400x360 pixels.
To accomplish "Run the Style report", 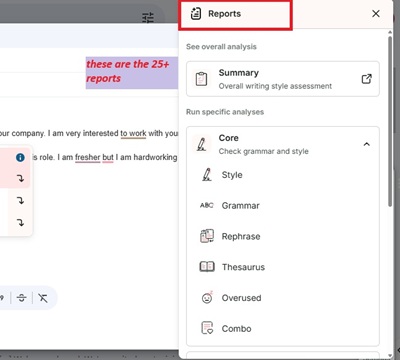I will coord(283,175).
